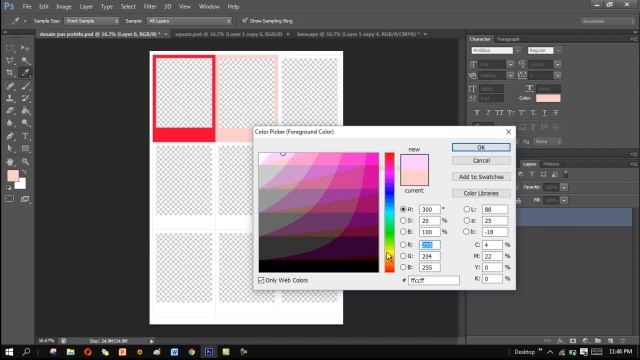Open PowerPoint from the taskbar
This screenshot has height=360, width=640.
click(x=122, y=352)
